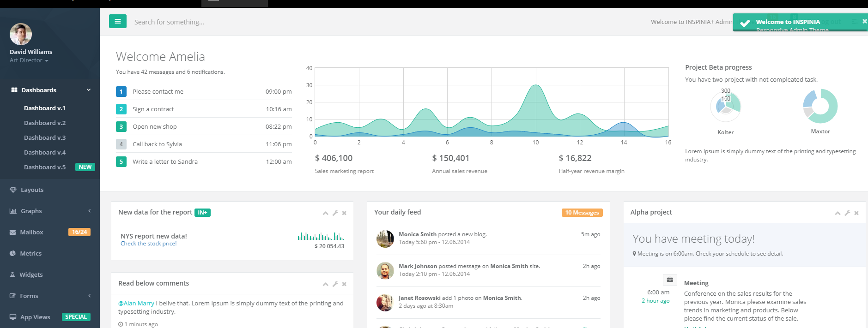The height and width of the screenshot is (328, 868).
Task: Close the Read below comments panel
Action: point(344,284)
